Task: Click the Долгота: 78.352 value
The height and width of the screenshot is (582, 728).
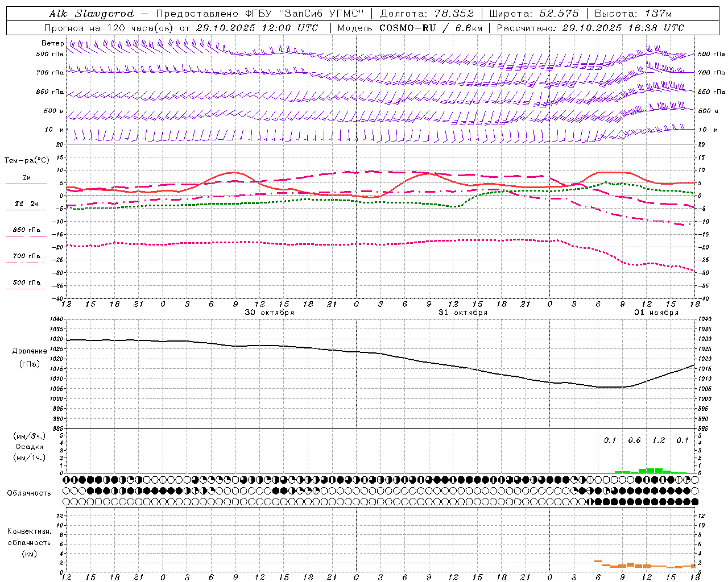Action: pos(427,14)
